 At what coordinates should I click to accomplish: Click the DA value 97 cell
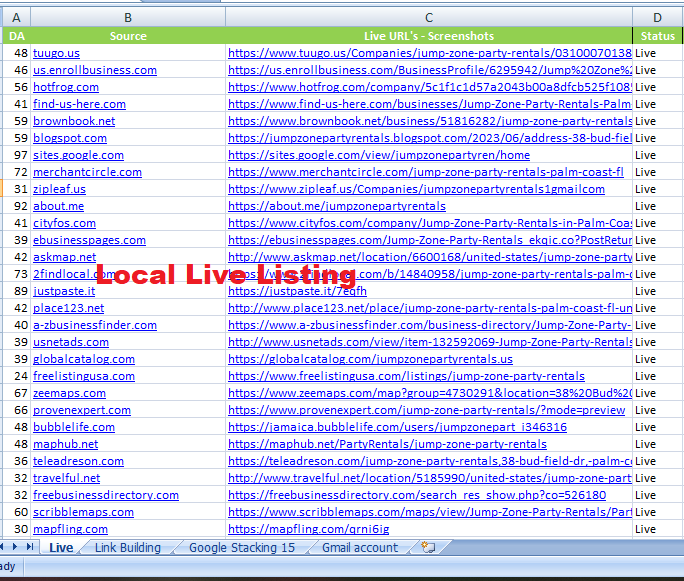click(17, 155)
